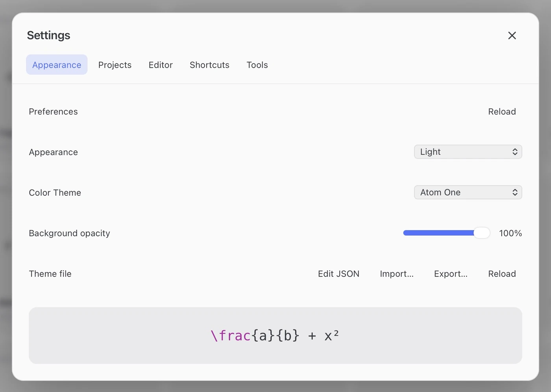This screenshot has height=392, width=551.
Task: Open the Projects tab
Action: pos(115,65)
